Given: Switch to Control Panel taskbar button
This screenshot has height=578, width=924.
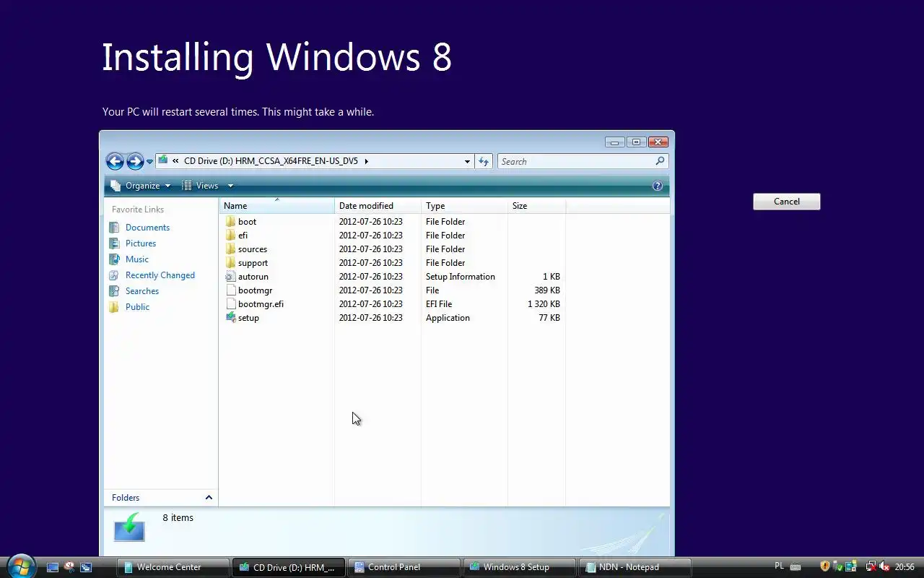Looking at the screenshot, I should [404, 567].
